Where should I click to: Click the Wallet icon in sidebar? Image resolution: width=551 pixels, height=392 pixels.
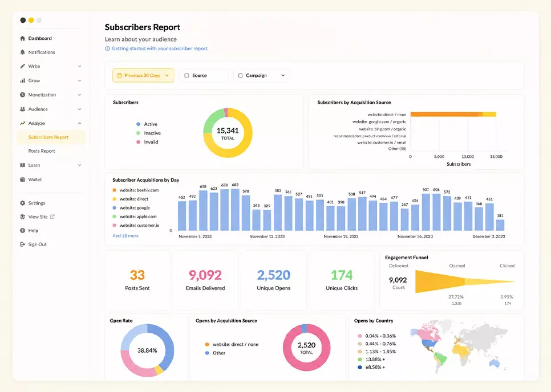click(x=22, y=179)
